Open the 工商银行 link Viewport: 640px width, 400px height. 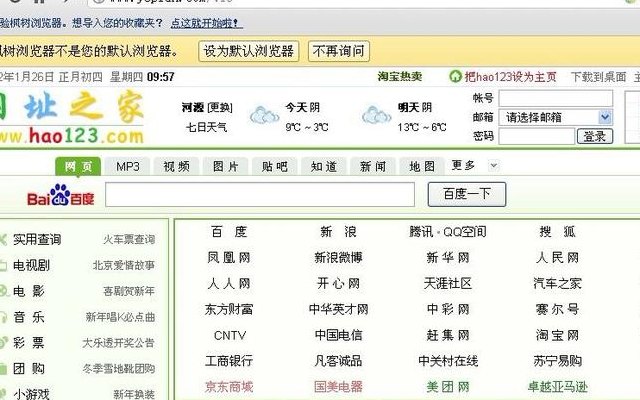[229, 361]
